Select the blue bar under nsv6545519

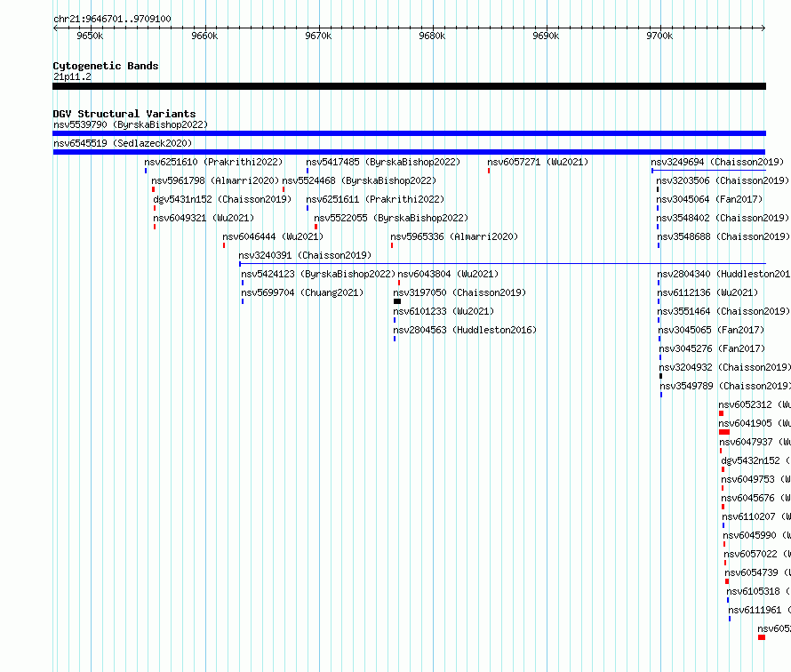pos(409,152)
